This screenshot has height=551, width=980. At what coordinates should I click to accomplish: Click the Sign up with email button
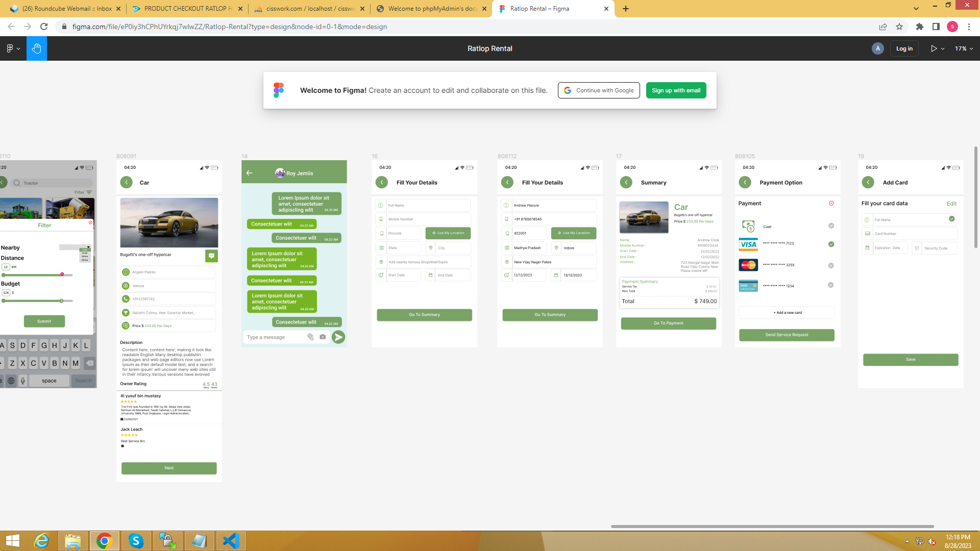click(676, 90)
